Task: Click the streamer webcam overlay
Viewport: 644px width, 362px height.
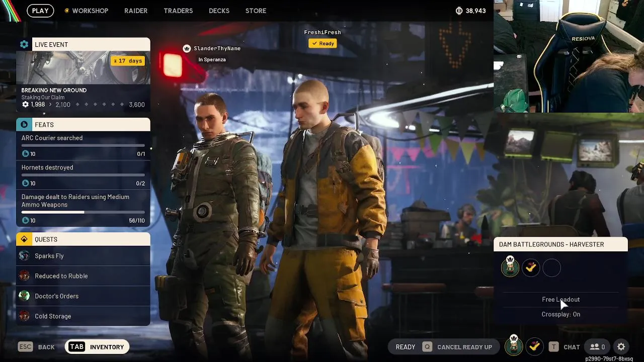Action: 569,56
